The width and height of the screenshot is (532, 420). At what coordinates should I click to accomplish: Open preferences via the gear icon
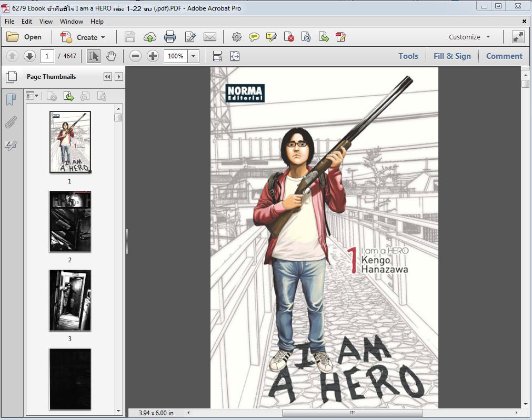click(x=236, y=37)
